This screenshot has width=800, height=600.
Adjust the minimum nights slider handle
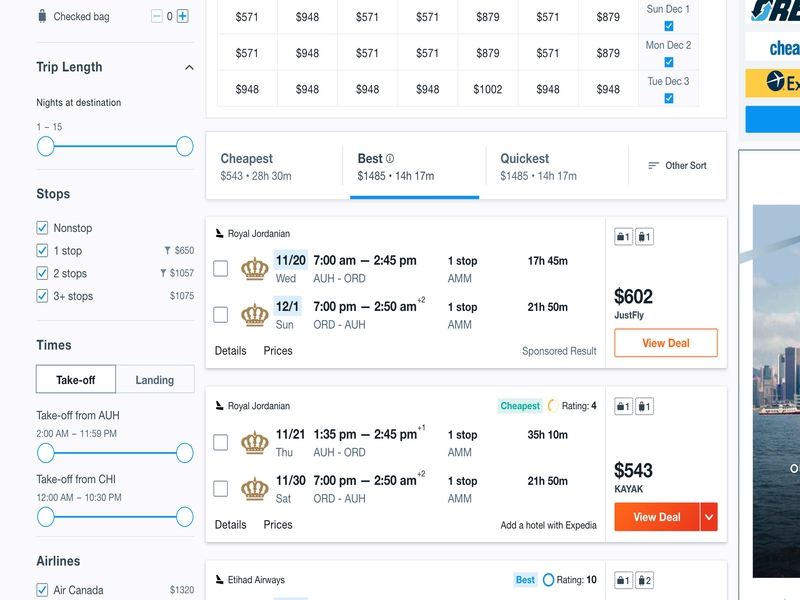pyautogui.click(x=46, y=146)
